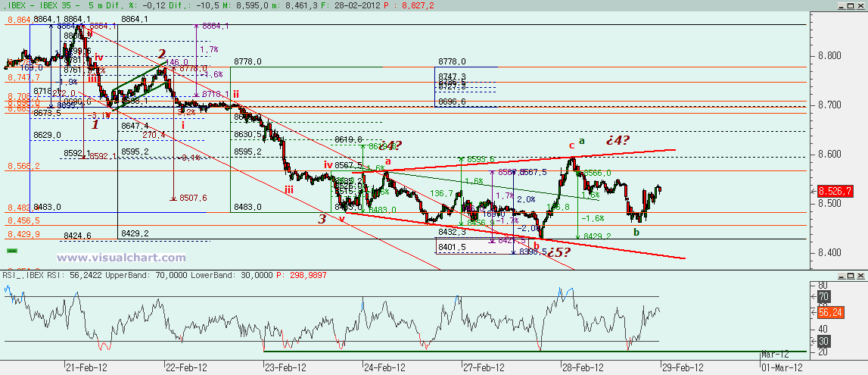Close the RSI indicator pane
Viewport: 868px width, 375px height.
(860, 275)
